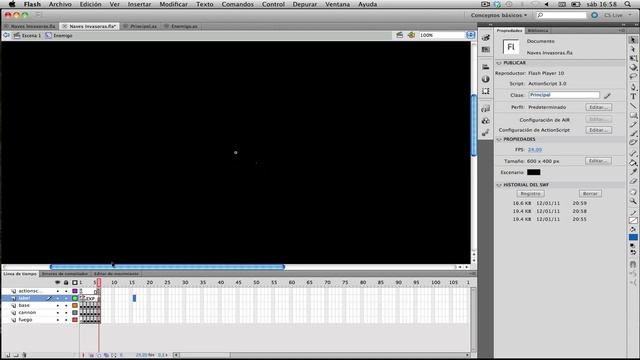The width and height of the screenshot is (640, 360).
Task: Select the Brush tool
Action: coord(633,133)
